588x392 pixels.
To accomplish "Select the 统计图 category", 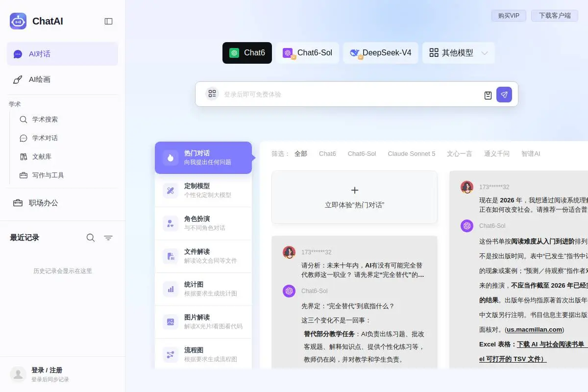I will [203, 289].
